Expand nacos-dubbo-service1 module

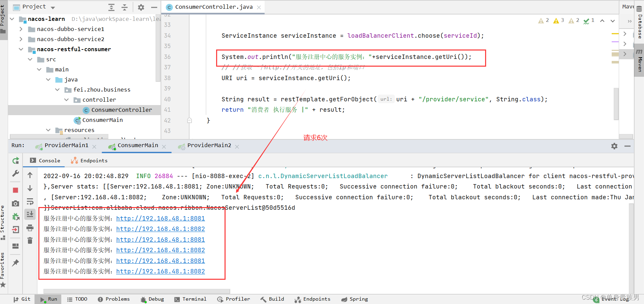[21, 29]
